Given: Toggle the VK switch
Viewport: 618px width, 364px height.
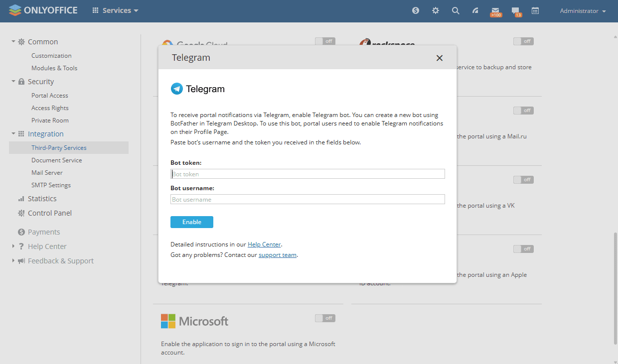Looking at the screenshot, I should tap(523, 180).
